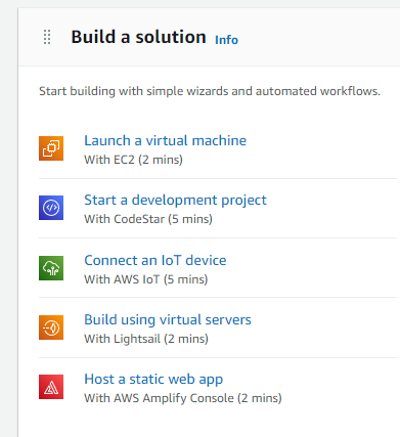Choose Build using virtual servers
The width and height of the screenshot is (400, 437).
tap(168, 320)
